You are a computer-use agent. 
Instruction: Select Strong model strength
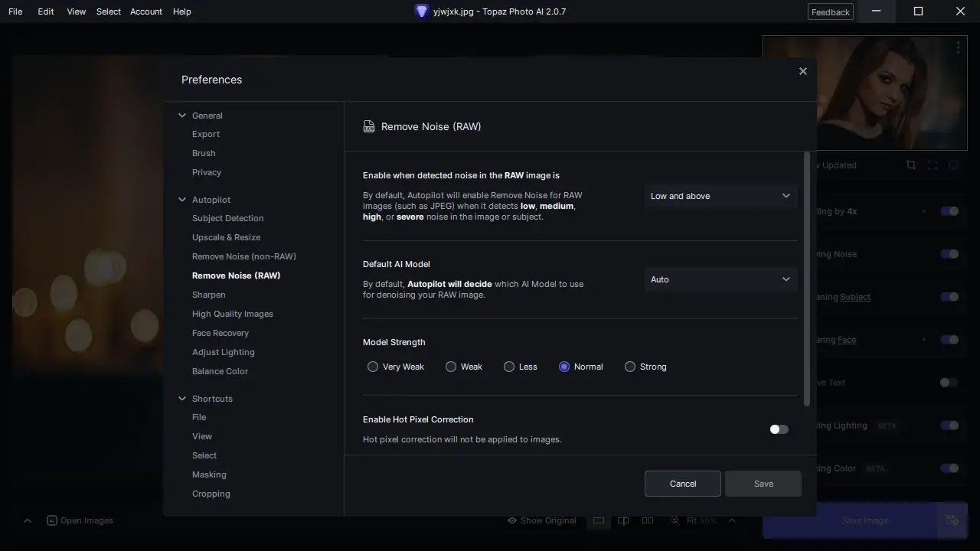pos(630,367)
